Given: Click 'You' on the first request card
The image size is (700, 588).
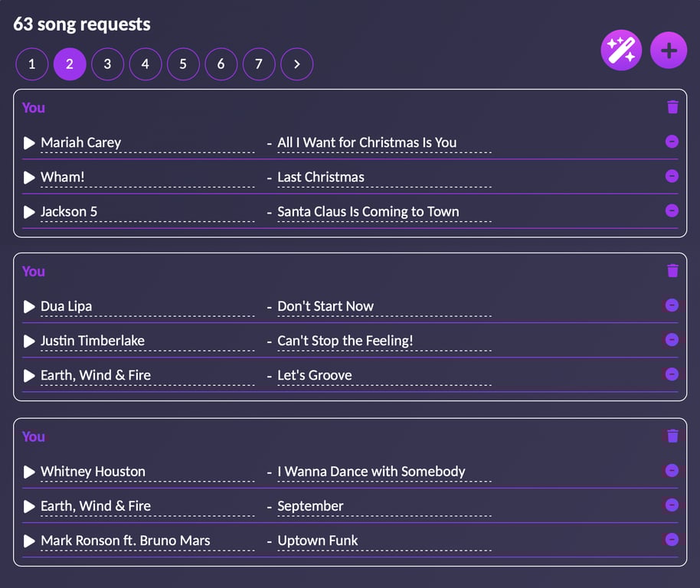Looking at the screenshot, I should 33,108.
